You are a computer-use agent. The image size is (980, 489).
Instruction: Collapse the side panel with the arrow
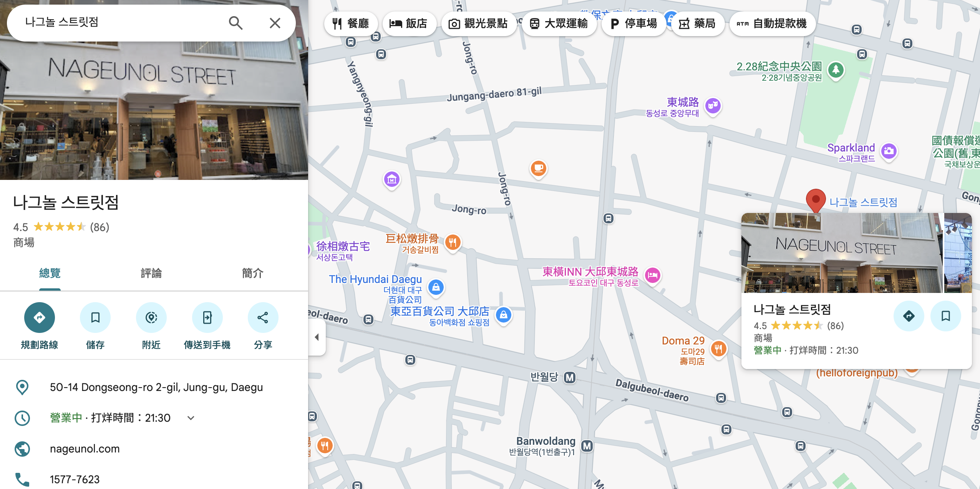tap(317, 337)
